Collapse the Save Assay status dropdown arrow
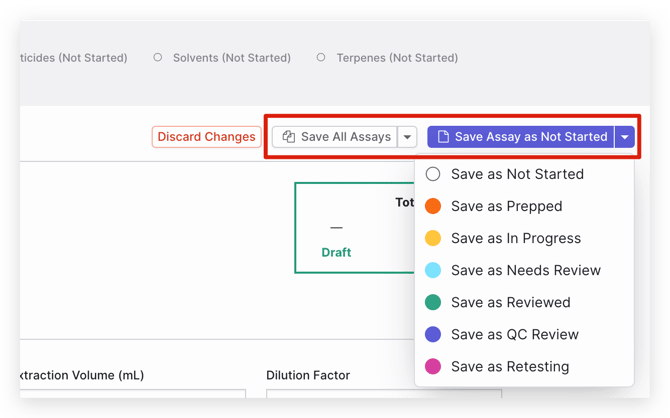This screenshot has height=418, width=670. pyautogui.click(x=625, y=137)
